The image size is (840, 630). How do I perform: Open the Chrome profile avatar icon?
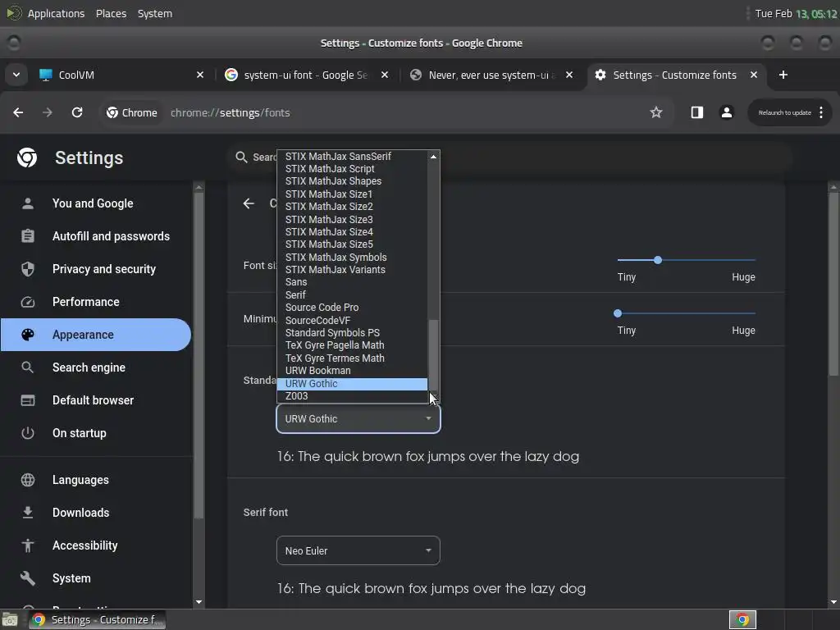[x=727, y=112]
